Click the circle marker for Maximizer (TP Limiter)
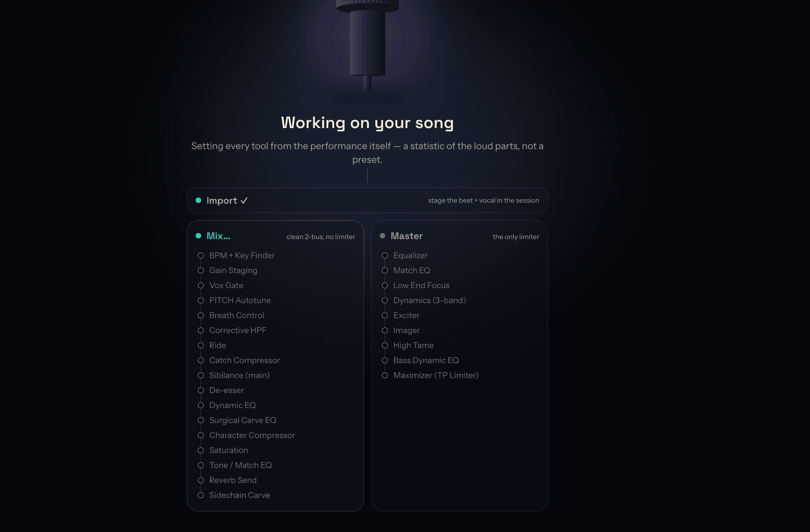 point(385,375)
